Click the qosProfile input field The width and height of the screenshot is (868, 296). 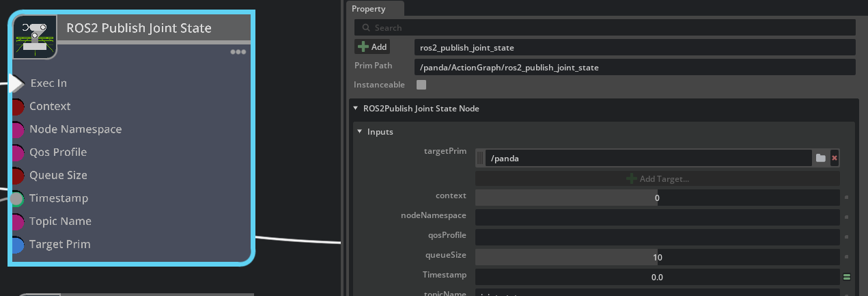click(x=658, y=237)
